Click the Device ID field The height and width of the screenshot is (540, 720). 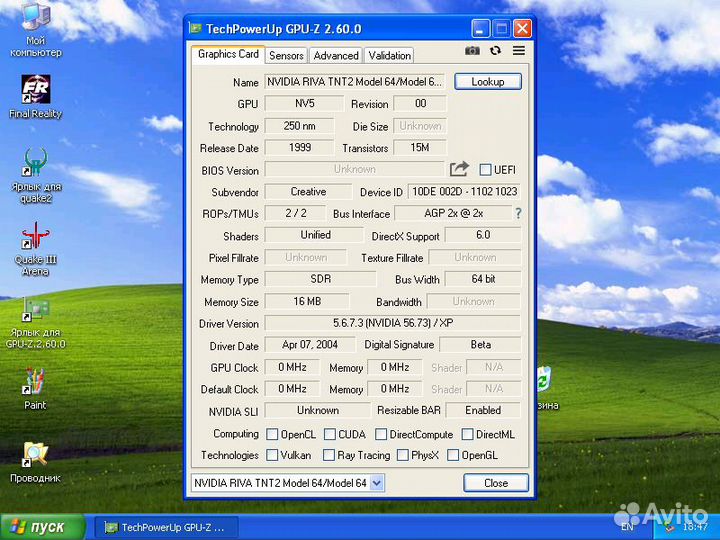pyautogui.click(x=464, y=191)
